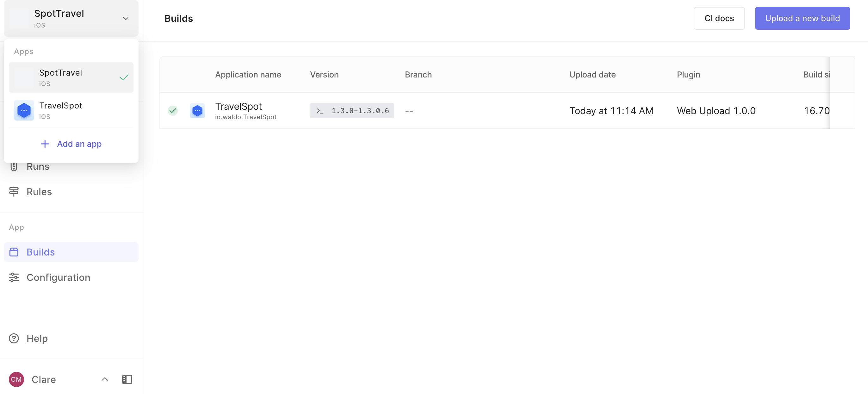Click the plus icon next to Add an app
The height and width of the screenshot is (394, 868).
45,144
